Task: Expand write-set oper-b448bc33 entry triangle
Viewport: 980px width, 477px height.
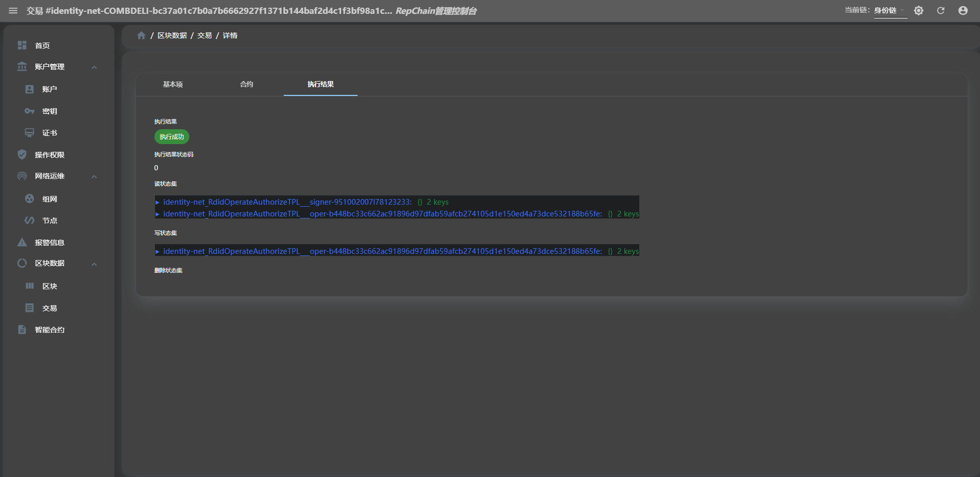Action: (158, 251)
